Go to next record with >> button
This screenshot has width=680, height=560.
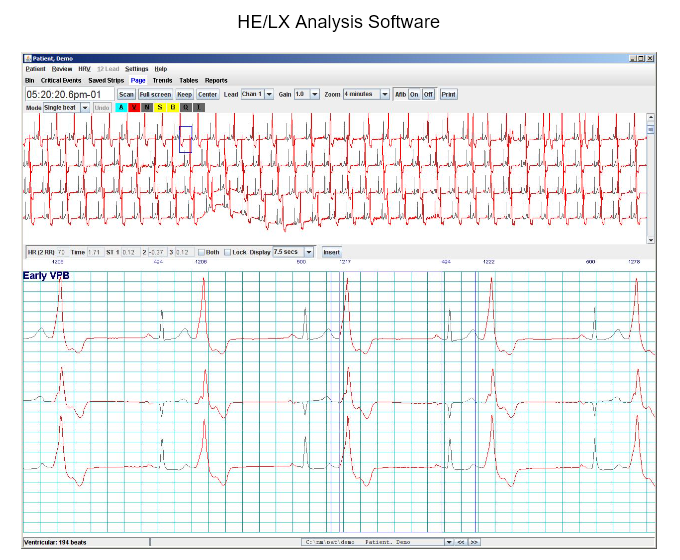pyautogui.click(x=475, y=542)
